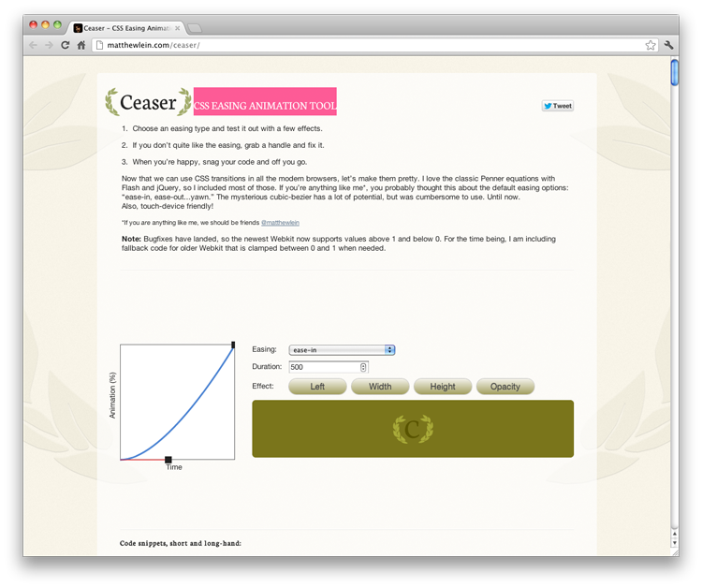Open the browser home page icon
702x588 pixels.
point(81,45)
